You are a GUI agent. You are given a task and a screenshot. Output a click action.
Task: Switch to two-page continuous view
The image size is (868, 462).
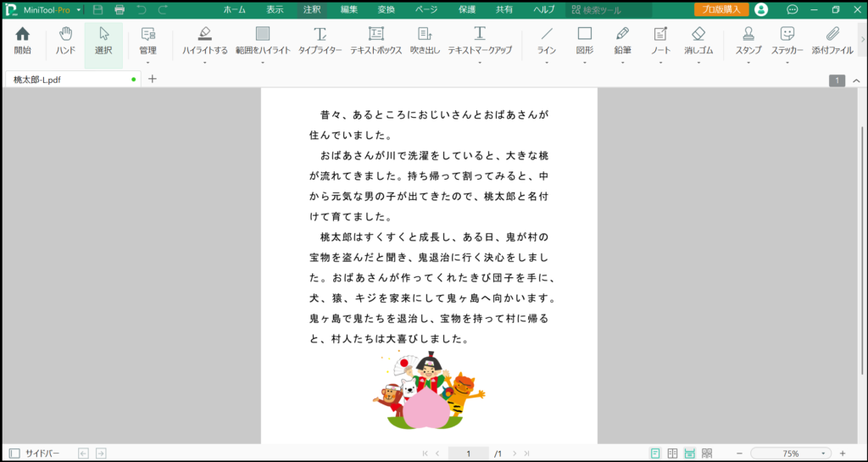(707, 454)
